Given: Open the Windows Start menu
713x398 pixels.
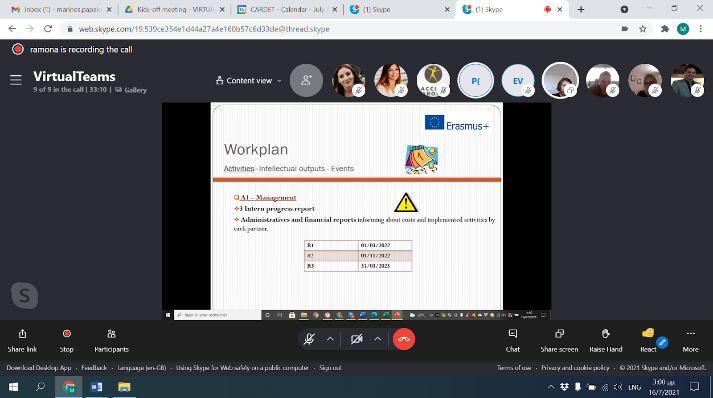Looking at the screenshot, I should point(13,387).
